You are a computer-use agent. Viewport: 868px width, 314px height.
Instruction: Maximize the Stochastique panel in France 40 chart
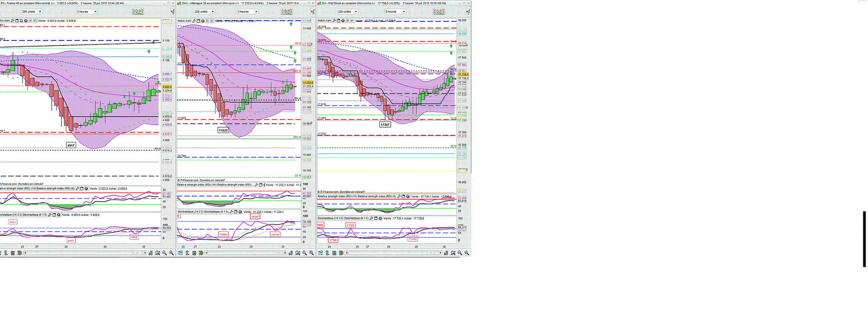coord(54,215)
